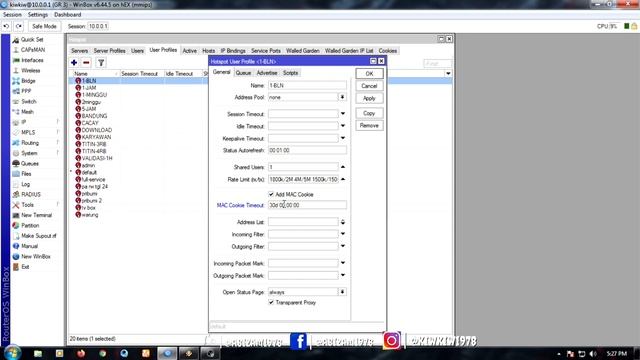Launch New WinBox
640x360 pixels.
36,256
